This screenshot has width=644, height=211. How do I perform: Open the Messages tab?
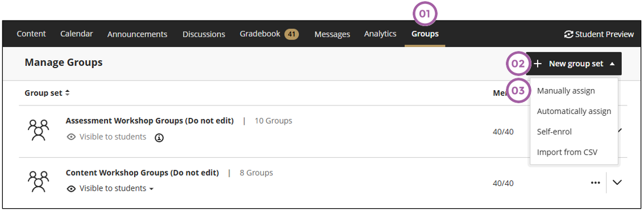pos(332,34)
